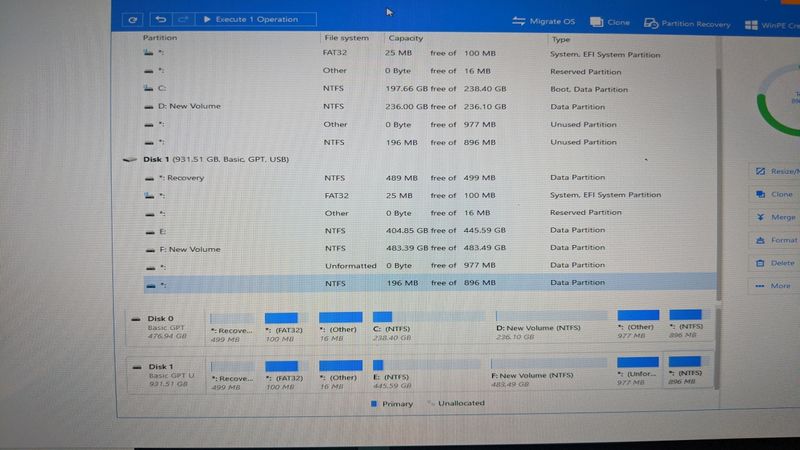
Task: Select E: (NTFS) block in Disk 1 map
Action: [x=427, y=374]
